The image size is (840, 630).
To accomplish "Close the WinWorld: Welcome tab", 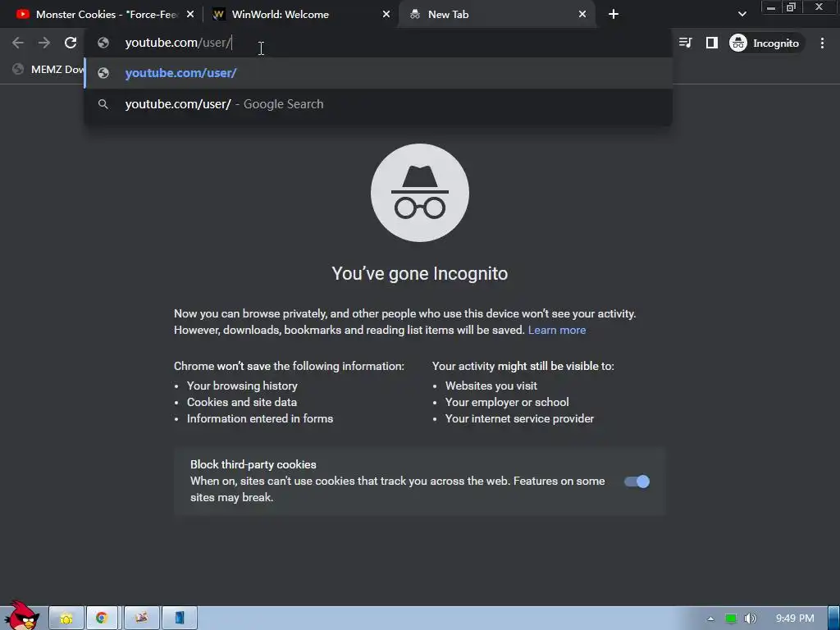I will (386, 15).
